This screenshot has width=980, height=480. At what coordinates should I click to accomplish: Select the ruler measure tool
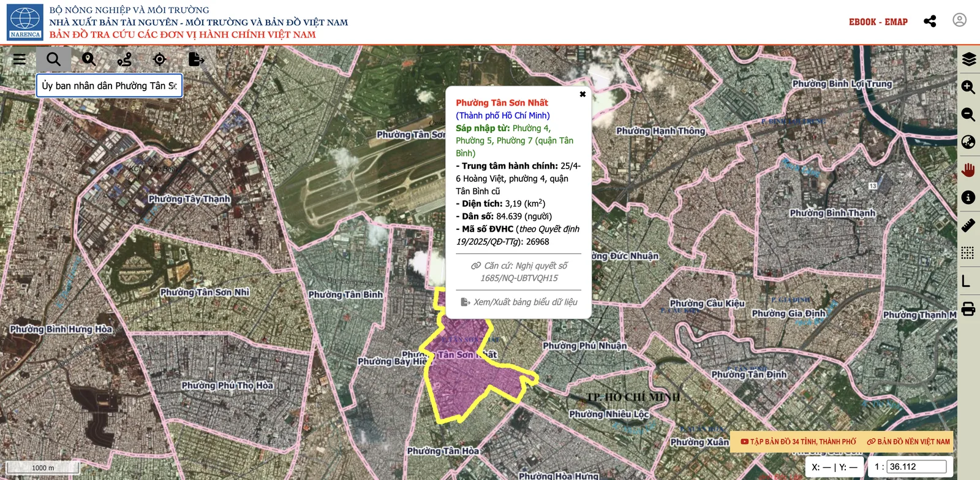tap(968, 225)
